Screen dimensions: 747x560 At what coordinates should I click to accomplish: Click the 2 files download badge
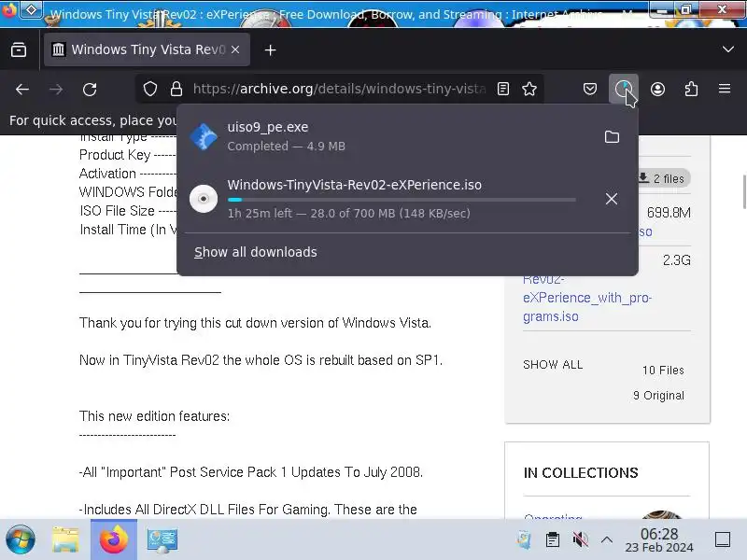(664, 178)
